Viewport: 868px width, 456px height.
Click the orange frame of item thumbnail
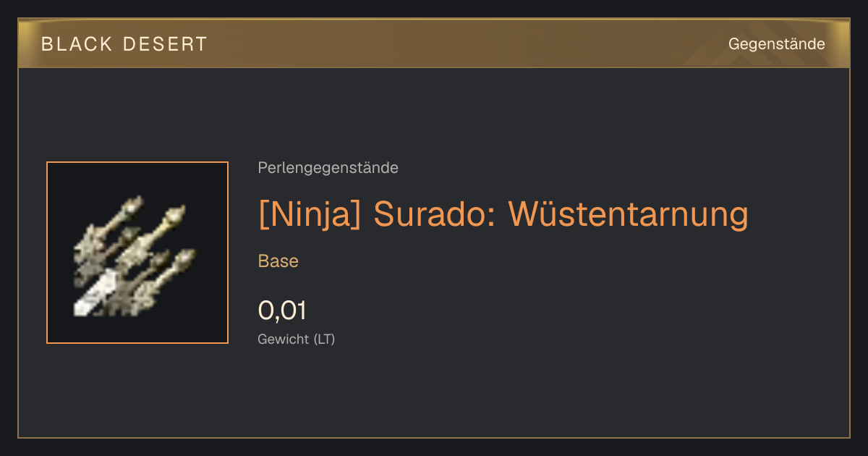(137, 162)
